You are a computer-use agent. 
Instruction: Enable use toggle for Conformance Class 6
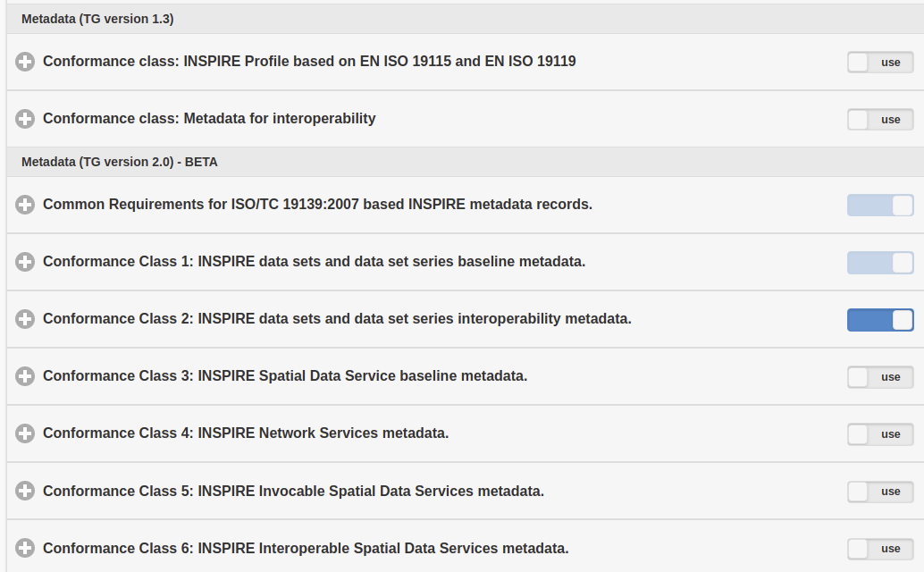point(880,549)
